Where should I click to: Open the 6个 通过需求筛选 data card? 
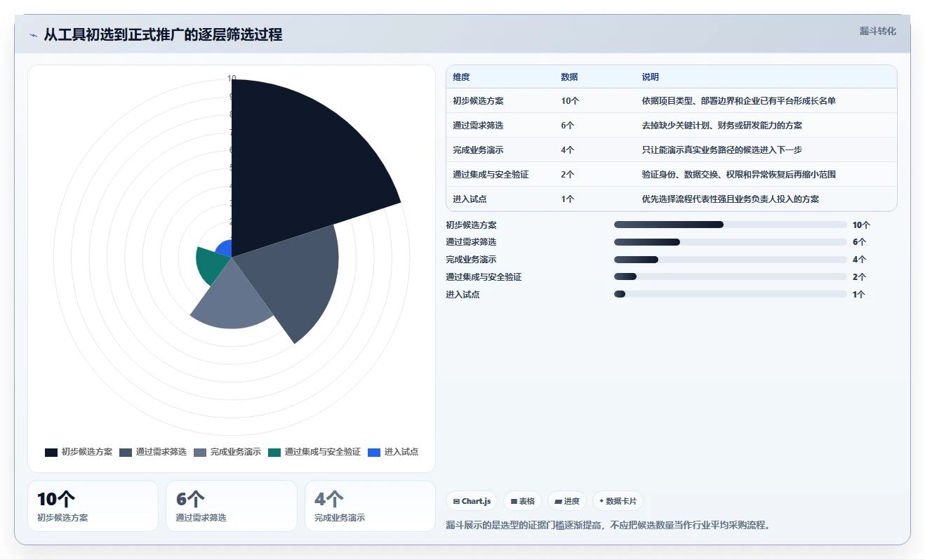232,506
